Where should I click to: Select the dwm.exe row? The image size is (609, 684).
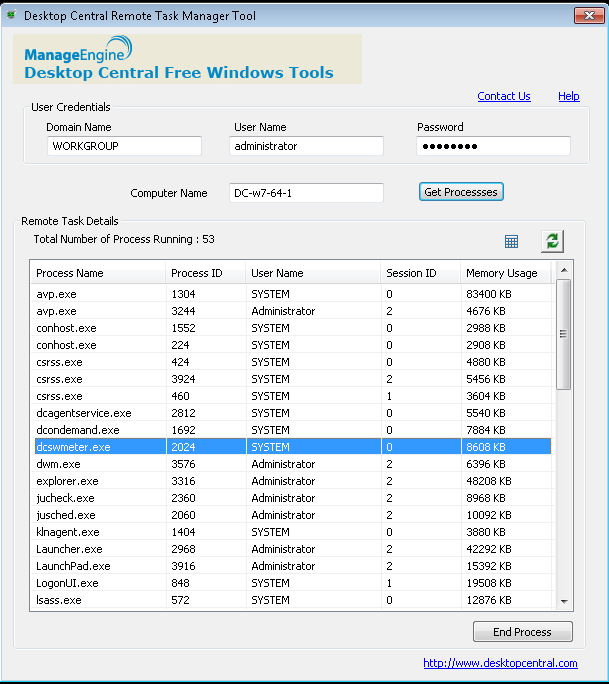pos(291,464)
